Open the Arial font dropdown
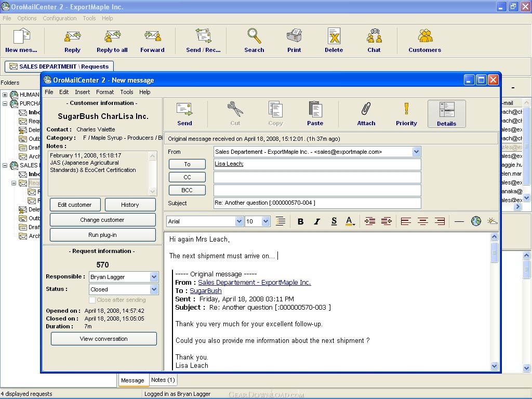The height and width of the screenshot is (399, 532). (x=239, y=221)
